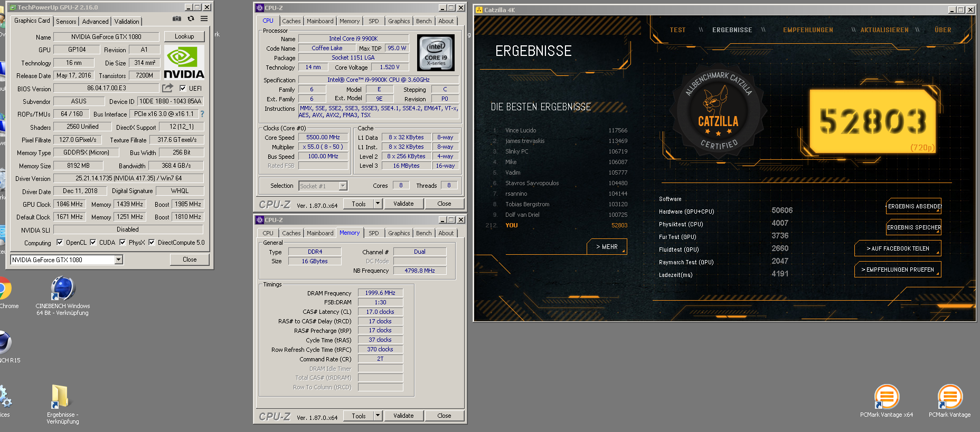Click the BIOS version share/export icon
This screenshot has height=432, width=980.
[168, 88]
